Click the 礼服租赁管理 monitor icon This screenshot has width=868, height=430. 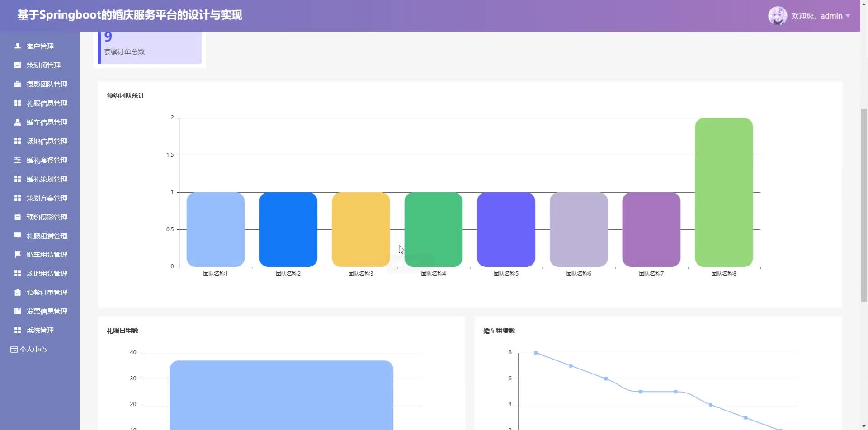pyautogui.click(x=18, y=235)
